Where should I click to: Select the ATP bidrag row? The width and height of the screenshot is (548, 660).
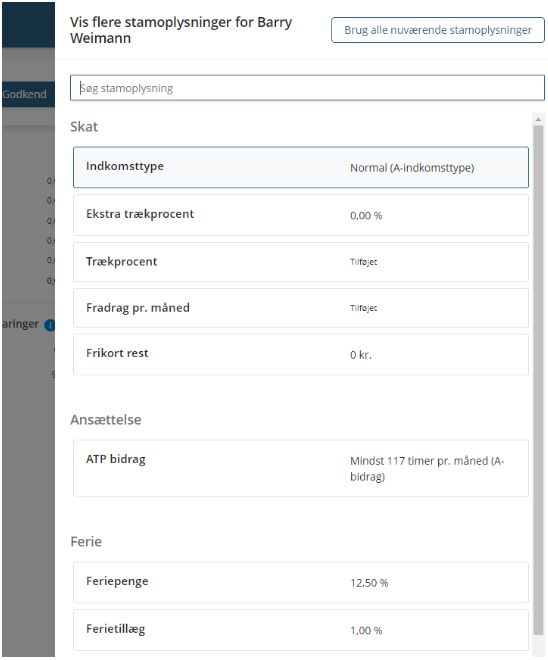click(301, 468)
